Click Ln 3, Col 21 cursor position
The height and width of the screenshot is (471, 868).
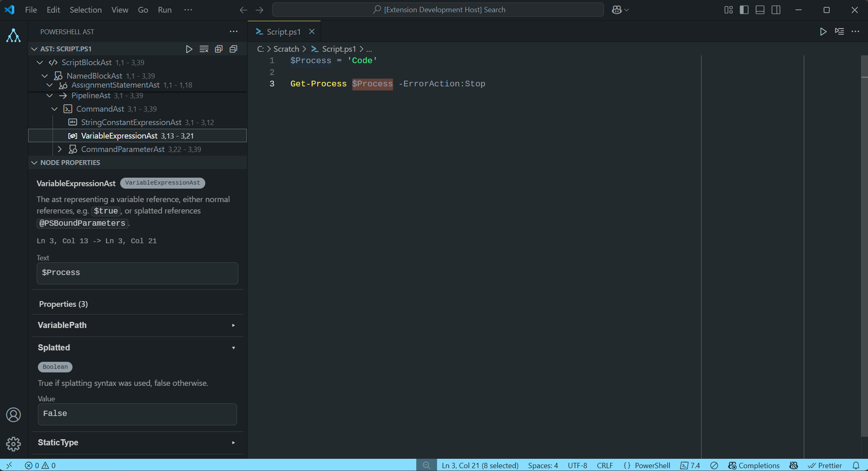(x=480, y=465)
